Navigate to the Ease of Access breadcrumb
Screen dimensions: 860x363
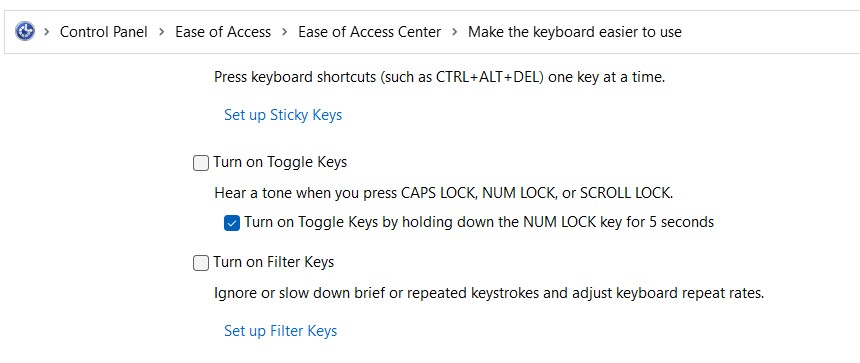pos(223,32)
